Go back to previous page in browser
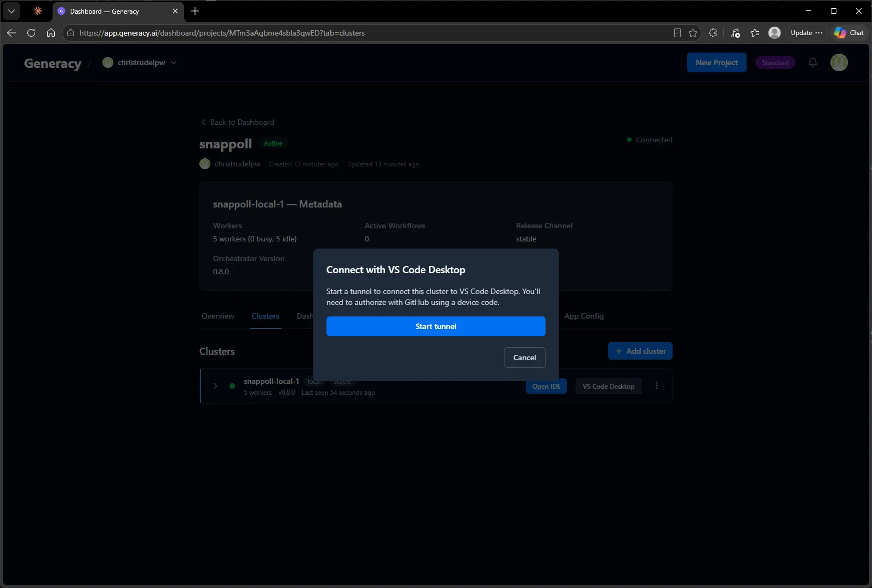This screenshot has width=872, height=588. (12, 33)
